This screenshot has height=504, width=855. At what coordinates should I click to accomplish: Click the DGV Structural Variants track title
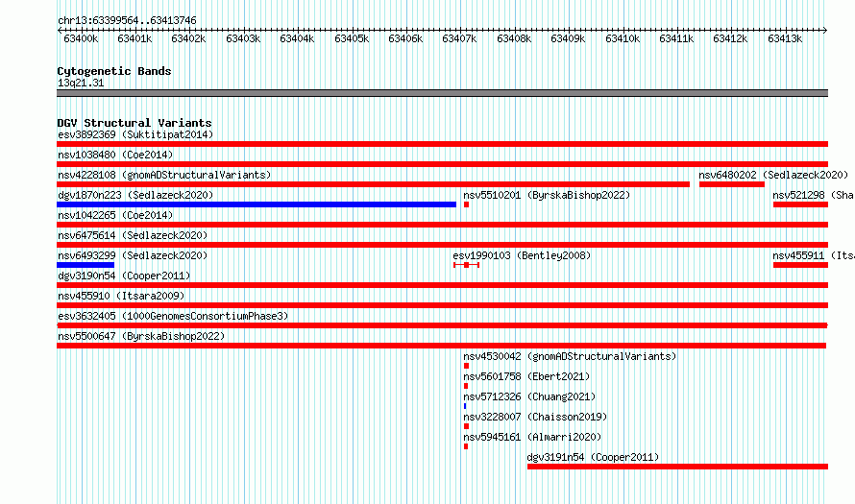point(134,123)
